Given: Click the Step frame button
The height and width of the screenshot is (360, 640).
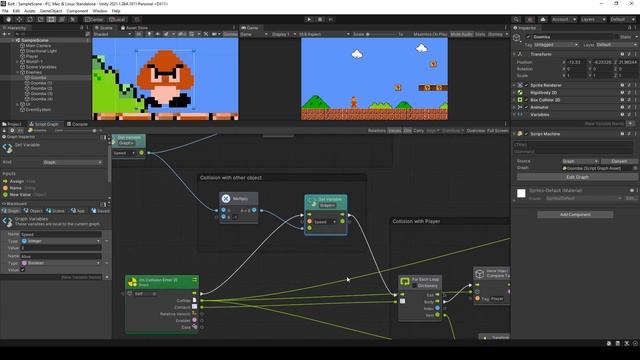Looking at the screenshot, I should (x=331, y=19).
